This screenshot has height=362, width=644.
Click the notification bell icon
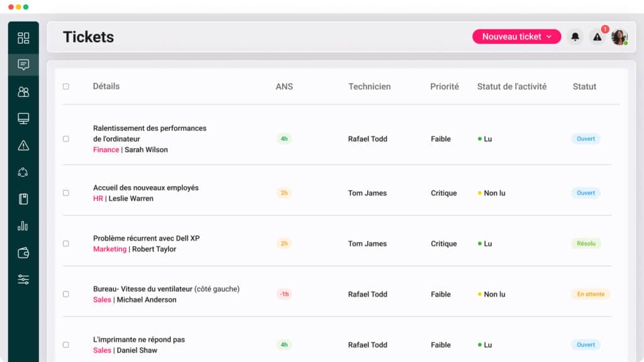[575, 36]
